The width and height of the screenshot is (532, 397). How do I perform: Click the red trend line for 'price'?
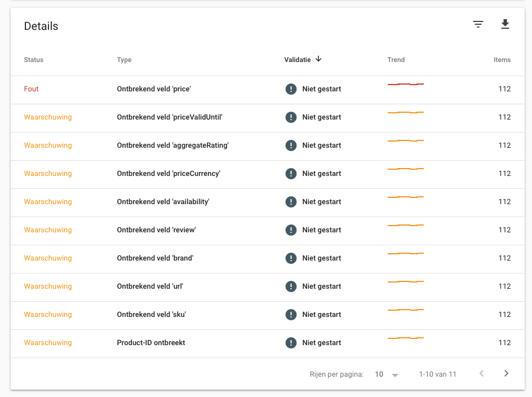(405, 84)
